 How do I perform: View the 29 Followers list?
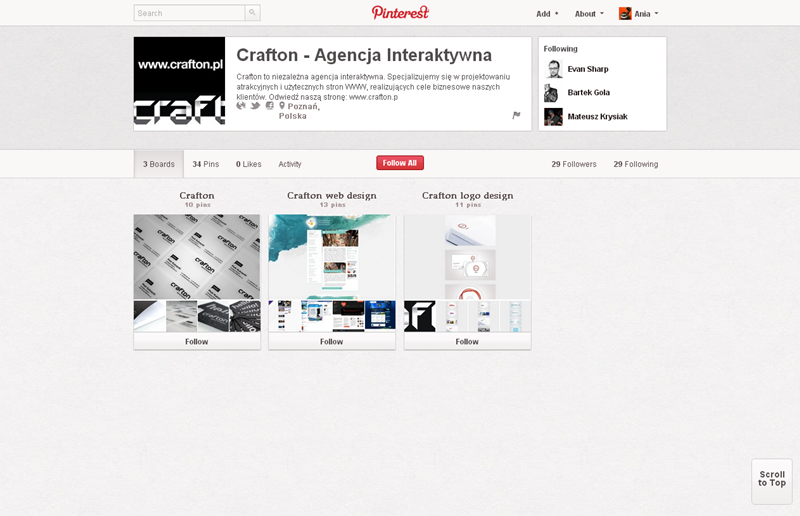(575, 164)
